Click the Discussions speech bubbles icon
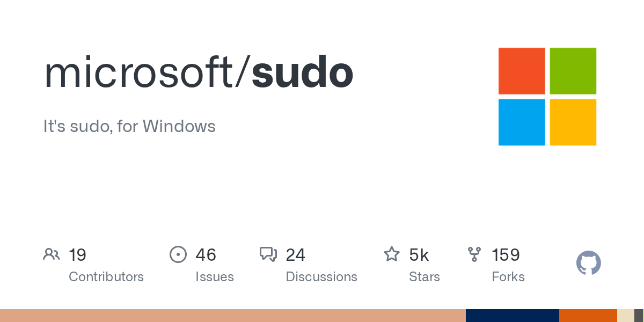Image resolution: width=644 pixels, height=322 pixels. coord(268,254)
